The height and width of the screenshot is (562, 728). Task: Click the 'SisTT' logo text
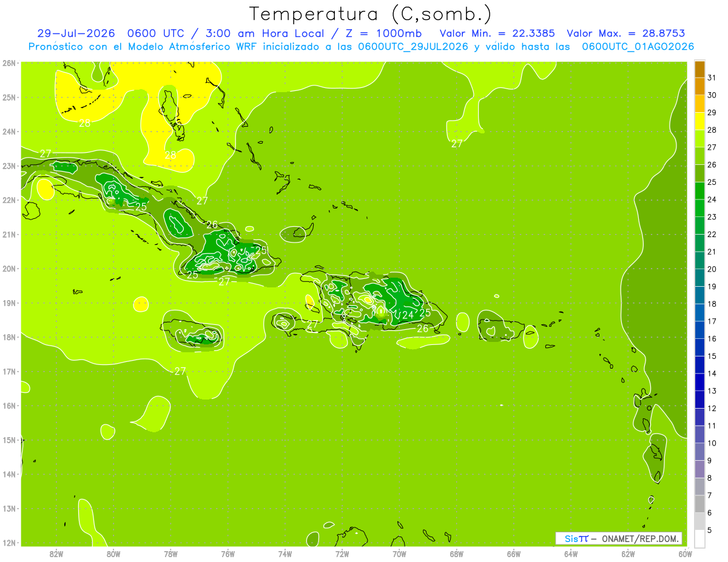(x=576, y=538)
